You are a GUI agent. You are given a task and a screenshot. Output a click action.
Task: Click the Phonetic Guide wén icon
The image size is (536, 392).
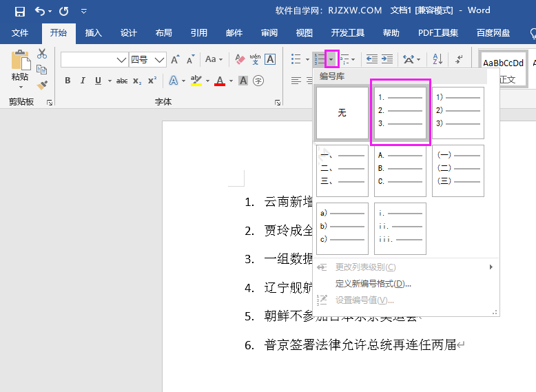pos(255,59)
